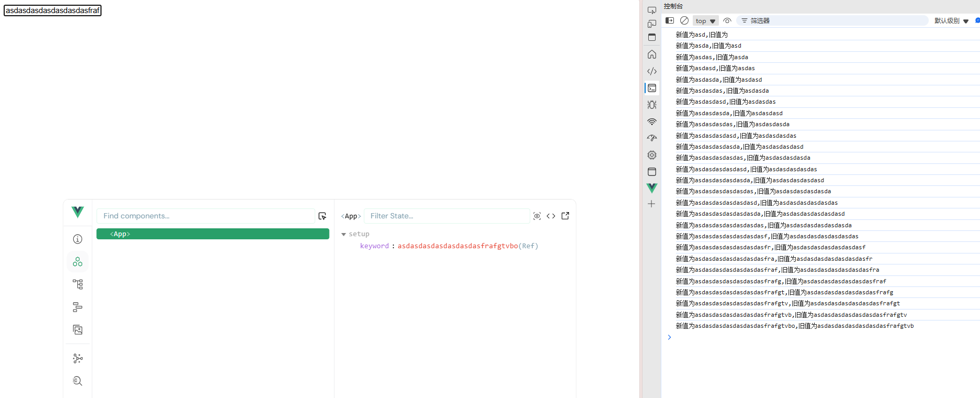Collapse the setup state section

point(344,234)
